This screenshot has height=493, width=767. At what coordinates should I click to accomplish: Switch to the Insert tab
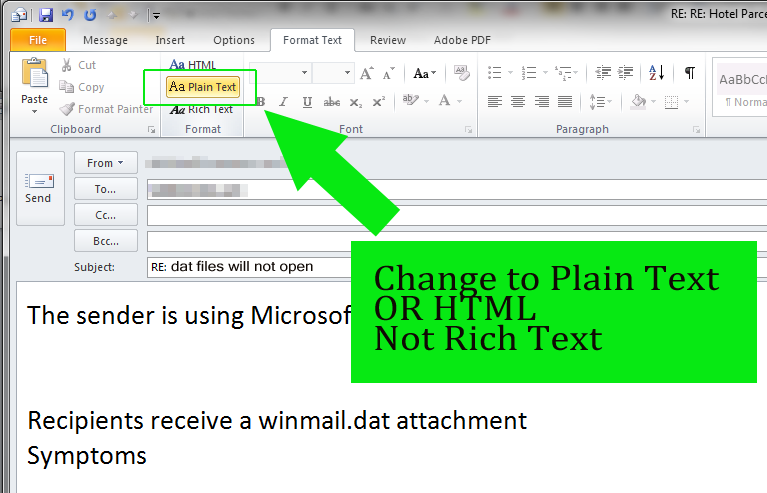point(170,40)
